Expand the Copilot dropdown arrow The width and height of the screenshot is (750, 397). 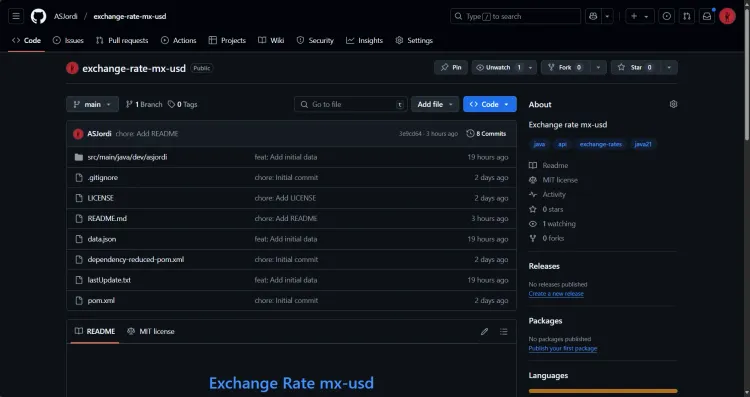[607, 16]
